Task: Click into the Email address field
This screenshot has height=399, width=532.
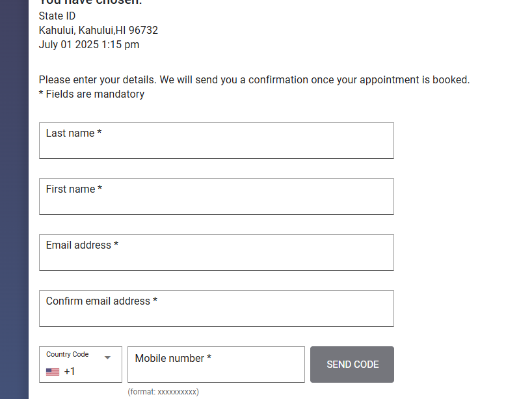Action: tap(217, 253)
